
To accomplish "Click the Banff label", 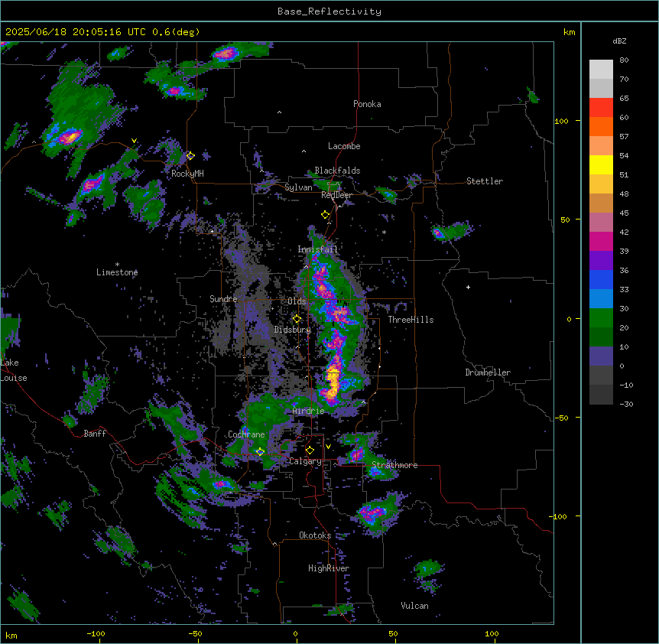I will 95,434.
